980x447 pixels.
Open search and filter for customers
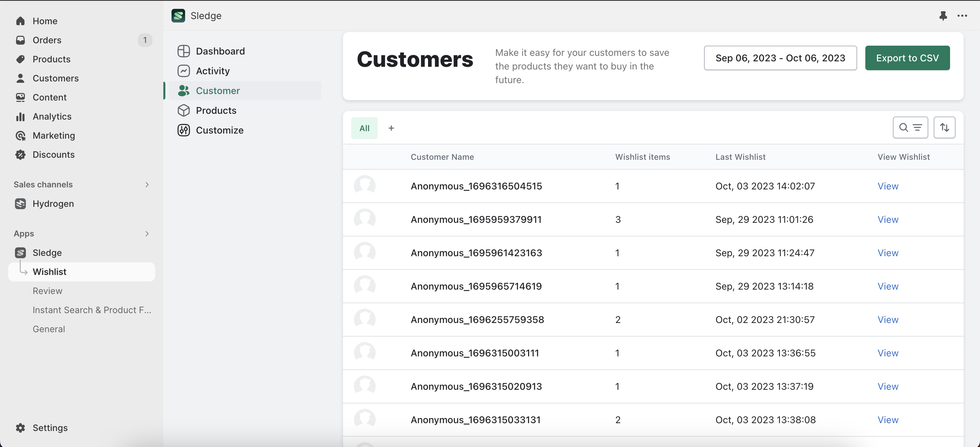[910, 127]
